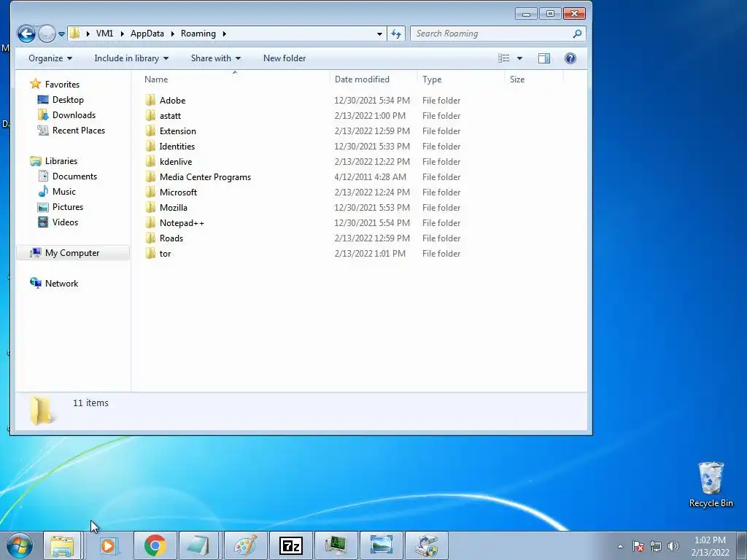The height and width of the screenshot is (560, 747).
Task: Click the search magnifier icon
Action: 577,34
